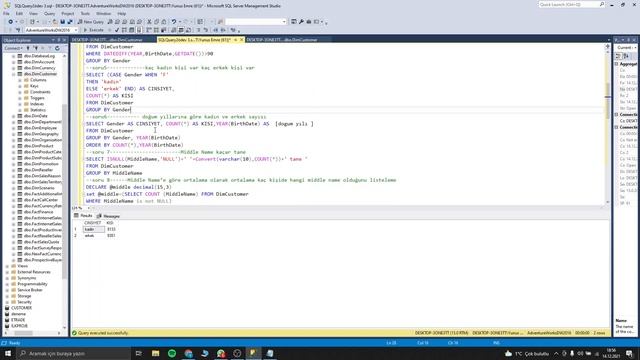The width and height of the screenshot is (640, 360).
Task: Click the Object Explorer vertical scrollbar
Action: coord(64,192)
